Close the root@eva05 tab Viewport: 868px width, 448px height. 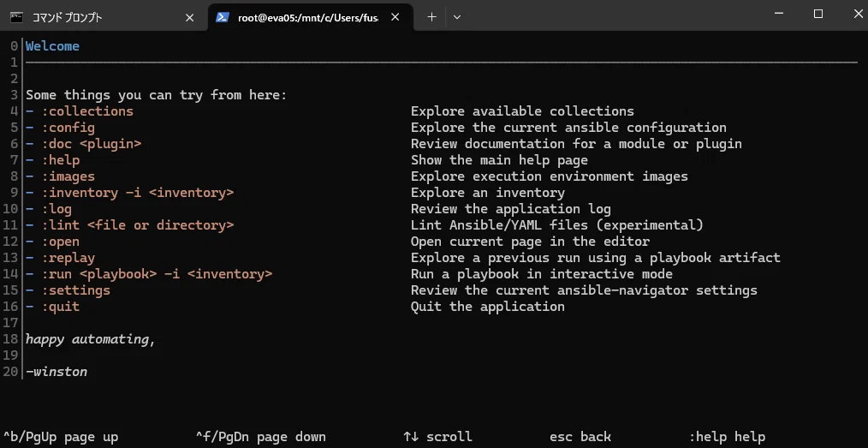point(395,17)
